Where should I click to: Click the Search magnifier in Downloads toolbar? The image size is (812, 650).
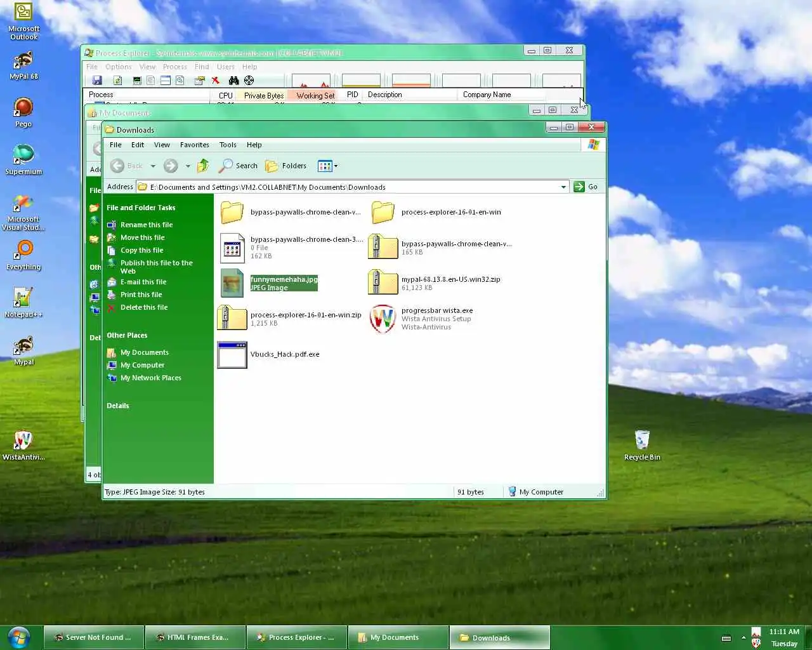pyautogui.click(x=238, y=166)
